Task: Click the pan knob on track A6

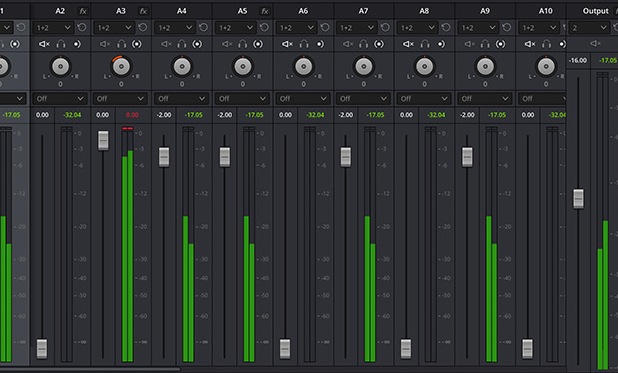Action: pyautogui.click(x=303, y=66)
